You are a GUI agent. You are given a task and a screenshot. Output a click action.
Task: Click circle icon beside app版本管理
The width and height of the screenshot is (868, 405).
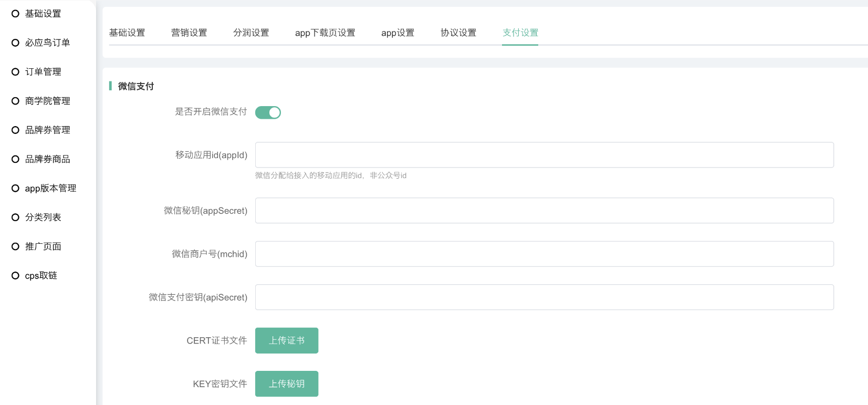pos(15,188)
